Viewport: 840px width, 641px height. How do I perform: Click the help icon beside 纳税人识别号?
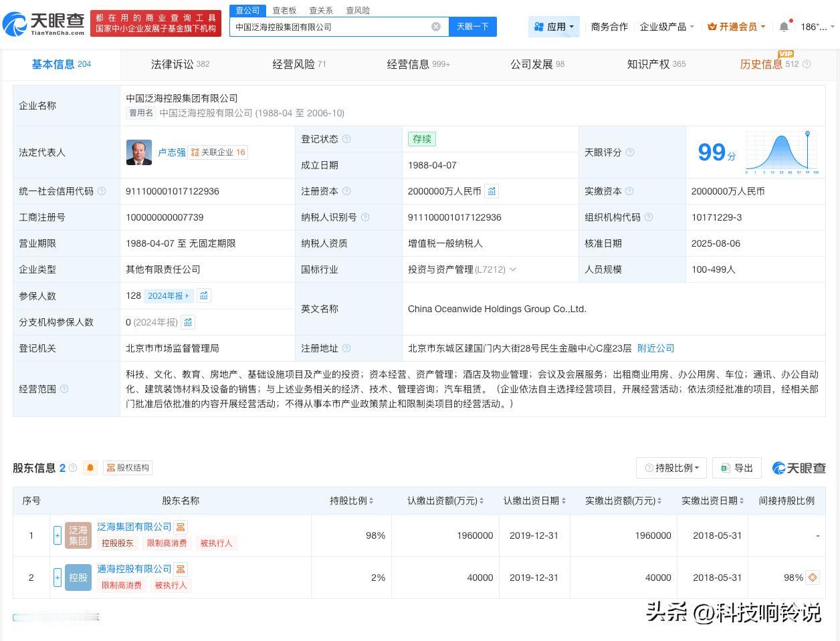click(365, 217)
